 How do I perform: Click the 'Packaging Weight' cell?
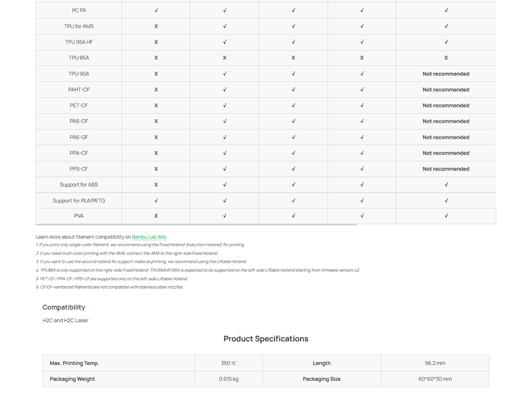pos(119,379)
